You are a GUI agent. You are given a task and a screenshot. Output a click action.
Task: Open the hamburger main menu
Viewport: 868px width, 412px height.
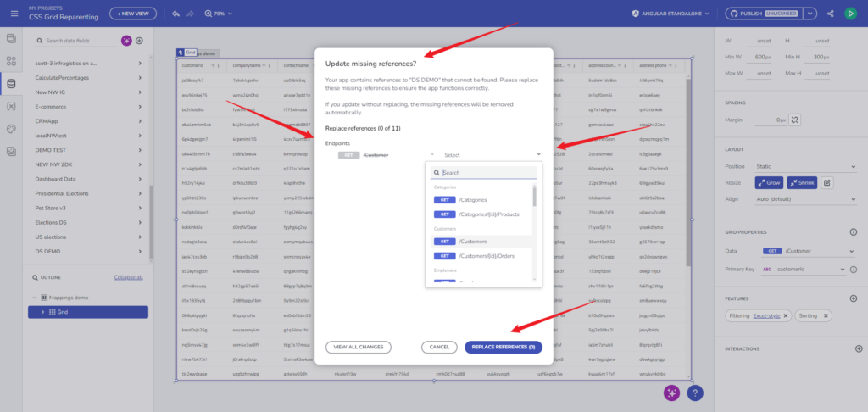[14, 14]
